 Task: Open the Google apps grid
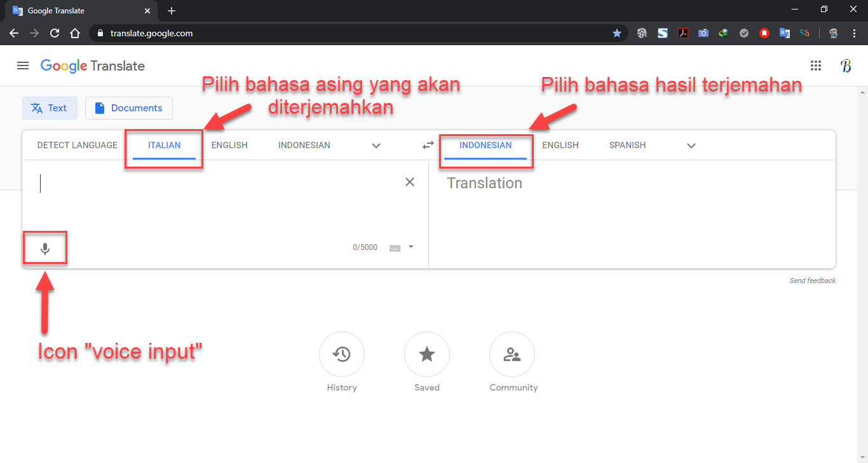pos(816,66)
